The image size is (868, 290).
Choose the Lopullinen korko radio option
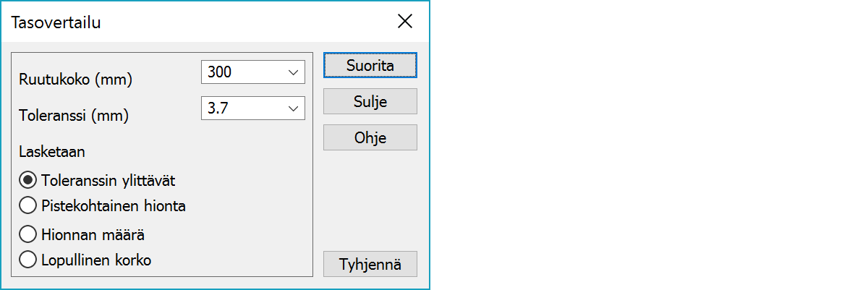pos(29,260)
